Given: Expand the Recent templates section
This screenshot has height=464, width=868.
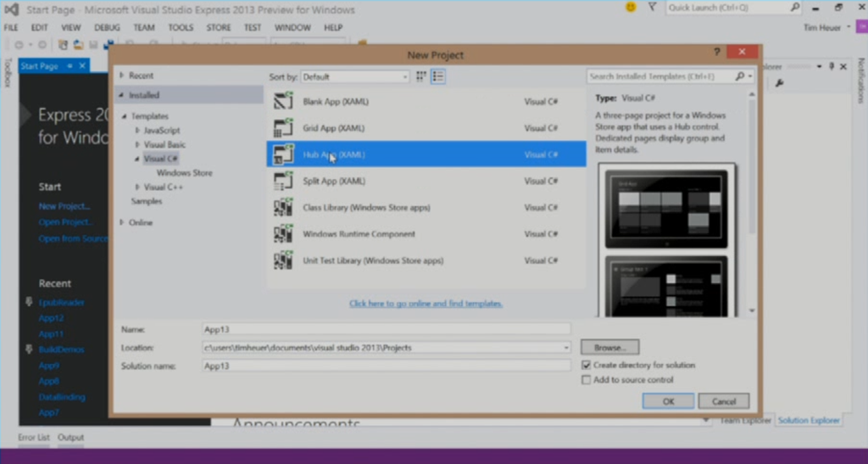Looking at the screenshot, I should click(122, 75).
